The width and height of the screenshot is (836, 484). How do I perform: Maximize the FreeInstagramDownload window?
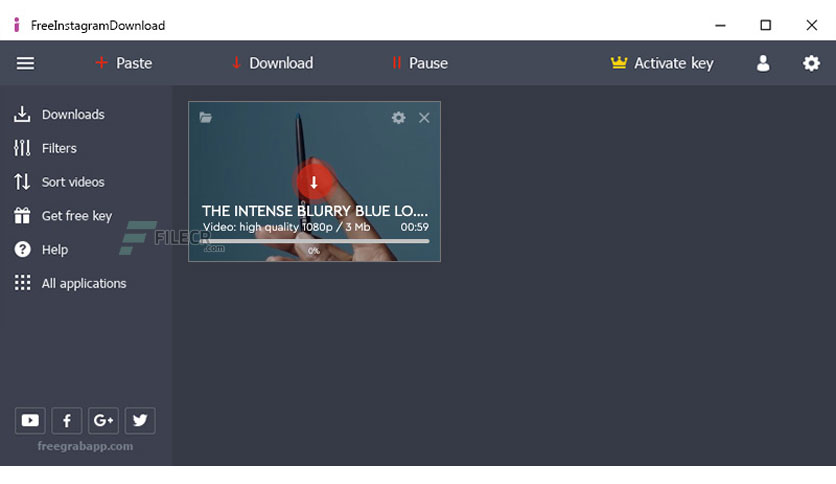pos(766,25)
